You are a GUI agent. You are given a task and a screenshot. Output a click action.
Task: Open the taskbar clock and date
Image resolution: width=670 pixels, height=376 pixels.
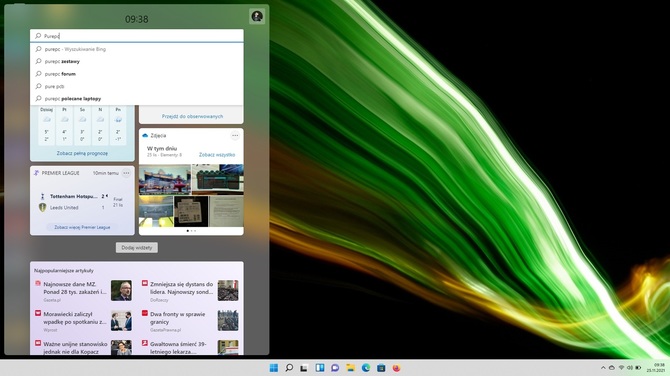click(x=656, y=368)
